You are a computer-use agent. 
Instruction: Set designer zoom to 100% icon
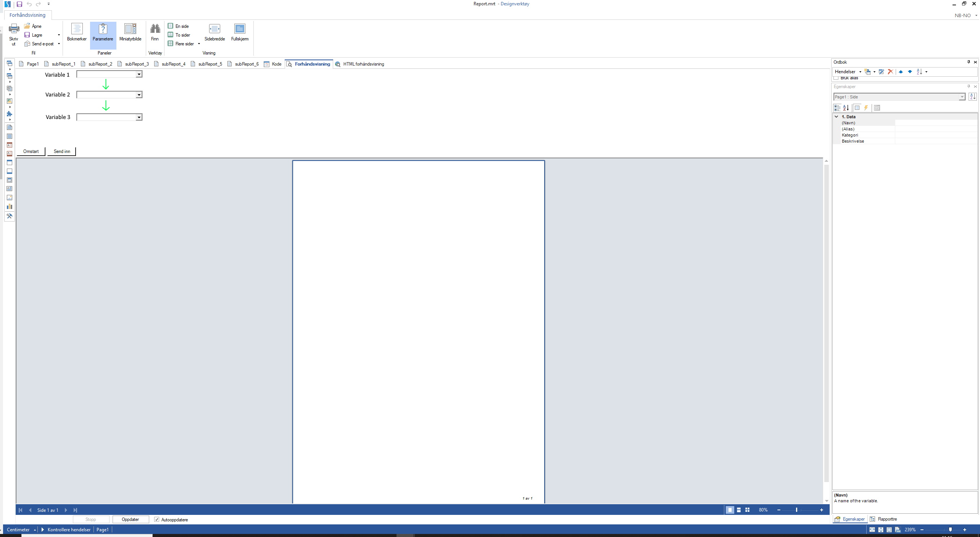898,530
